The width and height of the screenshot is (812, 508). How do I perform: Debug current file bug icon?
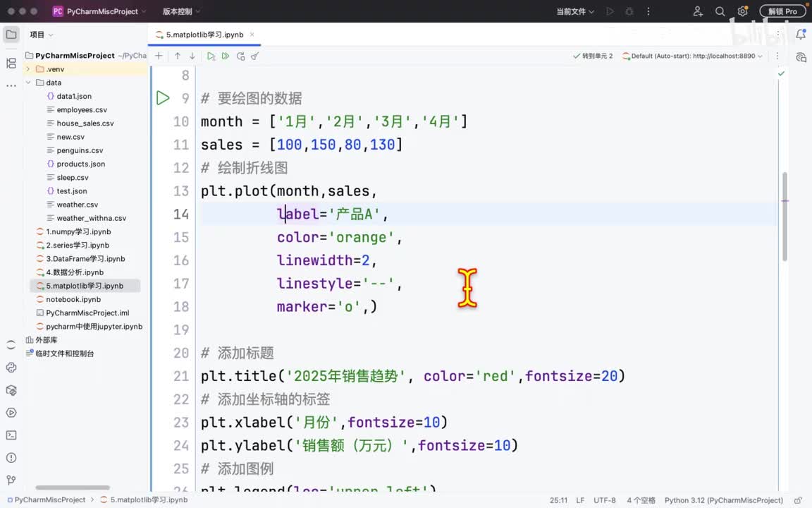coord(629,11)
